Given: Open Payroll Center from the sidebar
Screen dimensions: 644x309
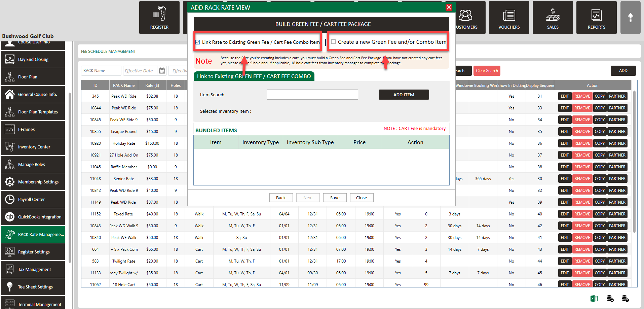Looking at the screenshot, I should pos(33,199).
